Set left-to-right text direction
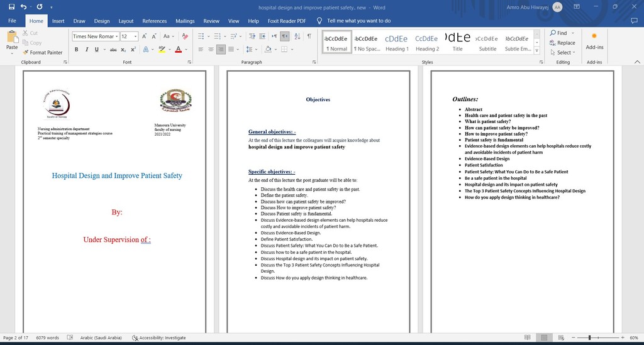Viewport: 644px width, 345px height. tap(274, 36)
